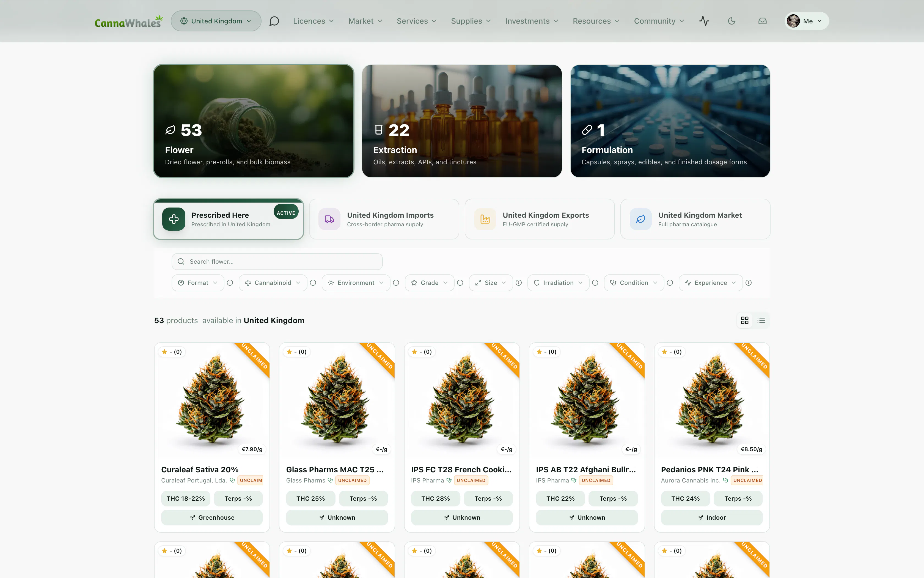Open the activity pulse icon in navbar
924x578 pixels.
704,21
